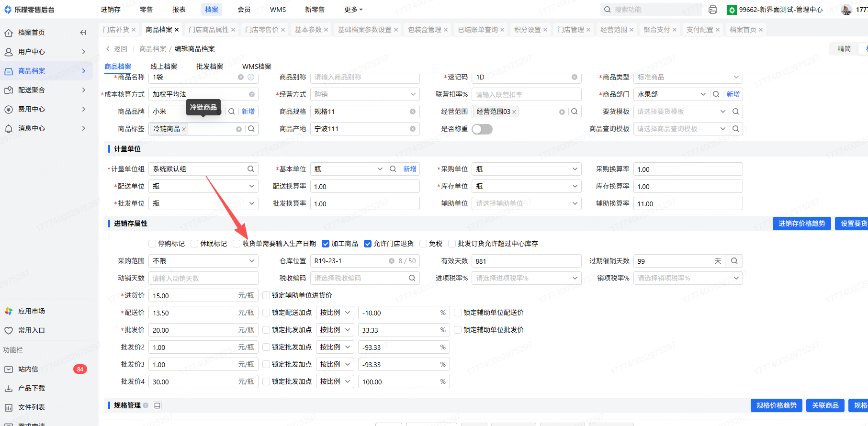Click the printer icon in top bar
Screen dimensions: 868x426
tap(713, 10)
